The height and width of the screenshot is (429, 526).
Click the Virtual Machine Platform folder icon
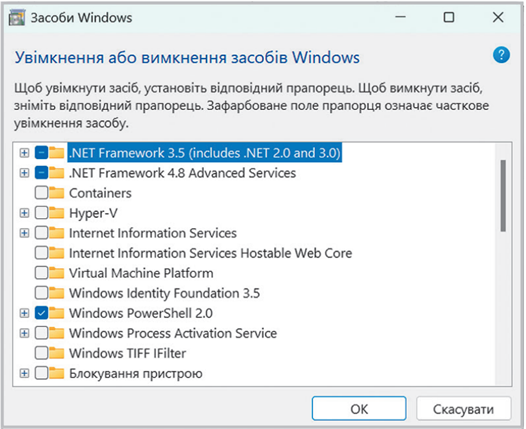[x=56, y=273]
